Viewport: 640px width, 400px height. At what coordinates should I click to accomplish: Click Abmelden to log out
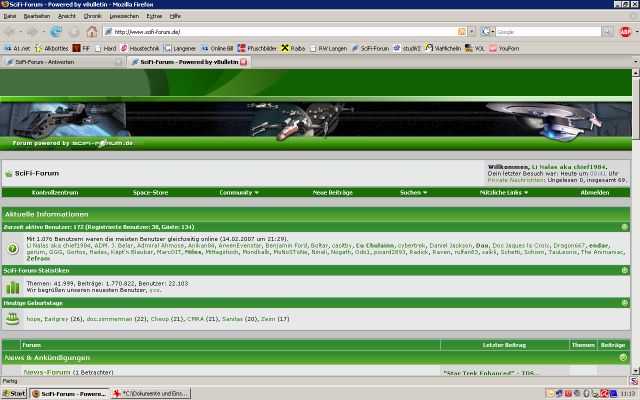point(594,192)
